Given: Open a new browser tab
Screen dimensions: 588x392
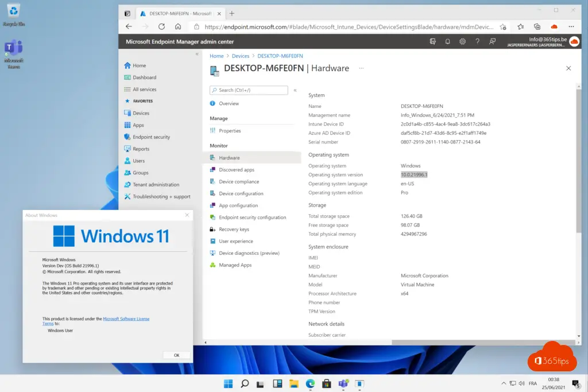Looking at the screenshot, I should pos(232,14).
